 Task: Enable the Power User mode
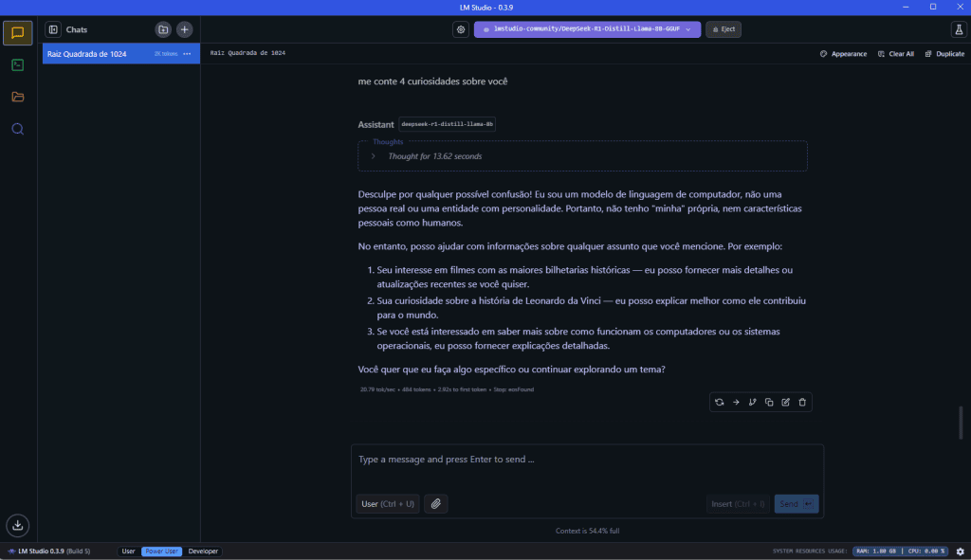click(161, 551)
